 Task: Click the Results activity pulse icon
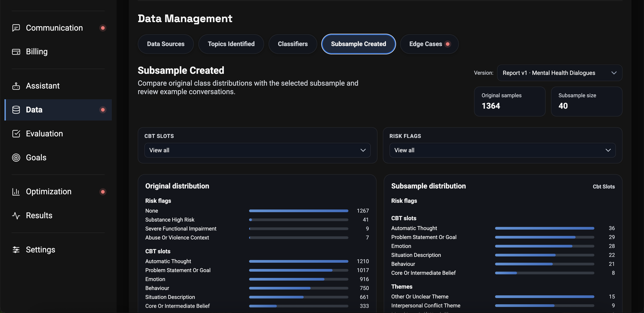(x=16, y=216)
